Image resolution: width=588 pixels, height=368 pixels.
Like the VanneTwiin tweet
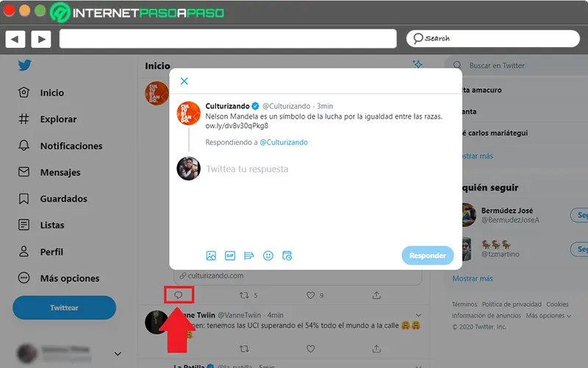point(310,349)
